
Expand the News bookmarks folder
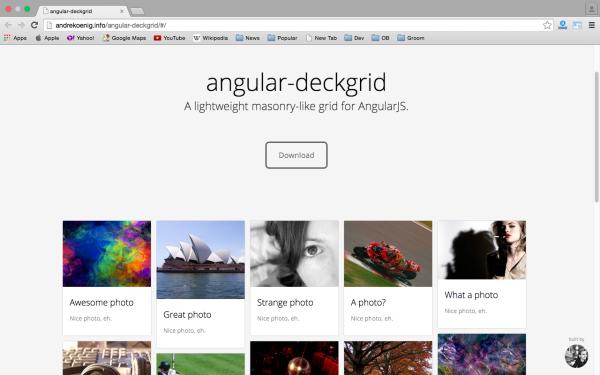coord(248,38)
